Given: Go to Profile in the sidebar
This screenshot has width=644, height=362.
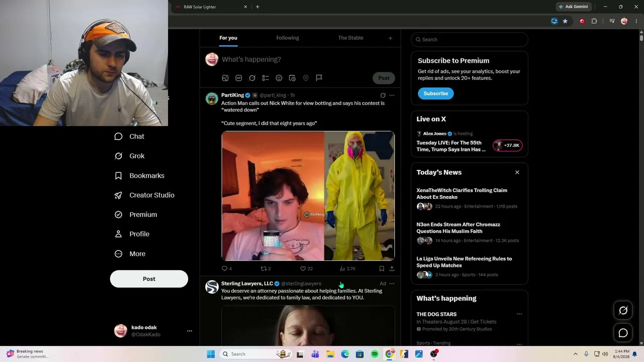Looking at the screenshot, I should 132,234.
